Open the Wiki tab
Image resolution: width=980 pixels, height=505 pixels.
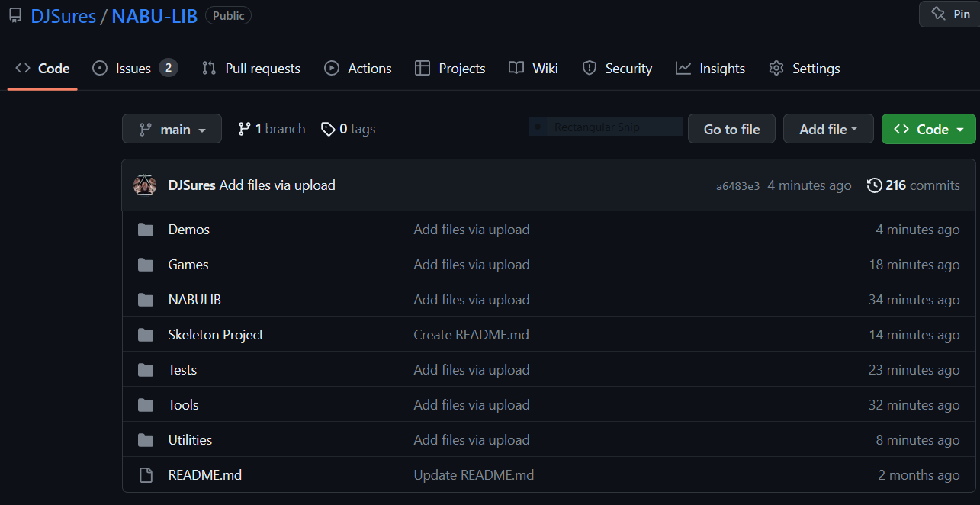533,69
